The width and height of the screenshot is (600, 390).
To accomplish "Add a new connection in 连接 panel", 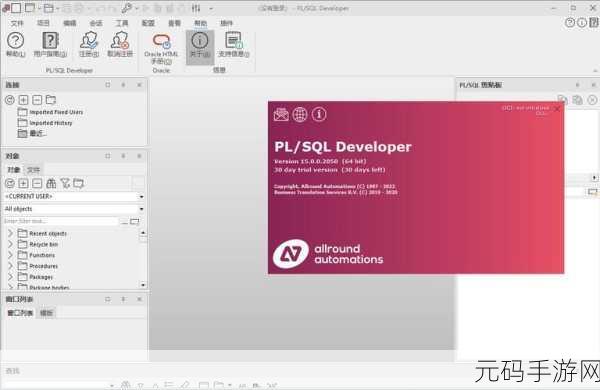I will (23, 100).
